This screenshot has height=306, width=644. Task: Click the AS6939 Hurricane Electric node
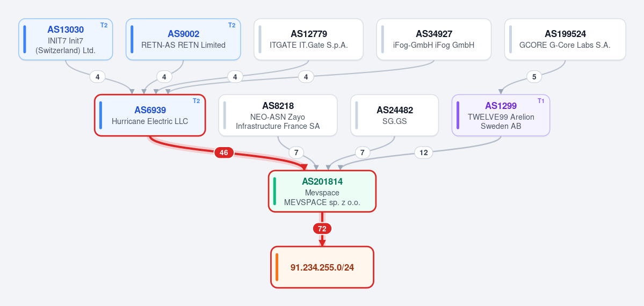(150, 115)
